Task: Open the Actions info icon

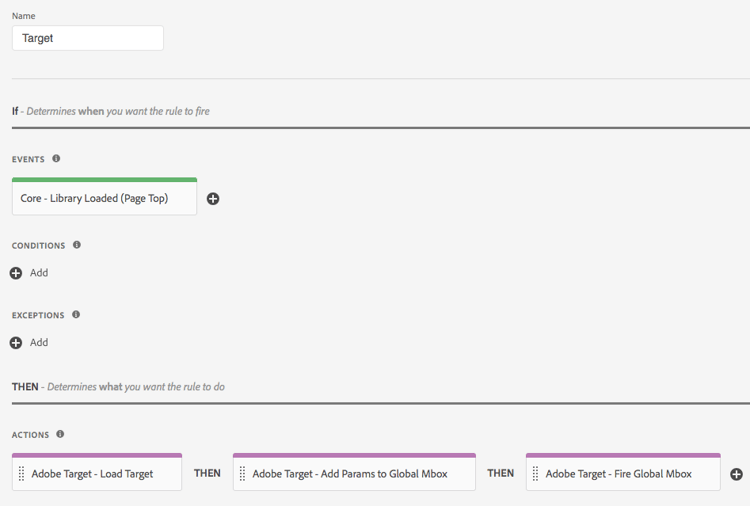Action: click(x=60, y=434)
